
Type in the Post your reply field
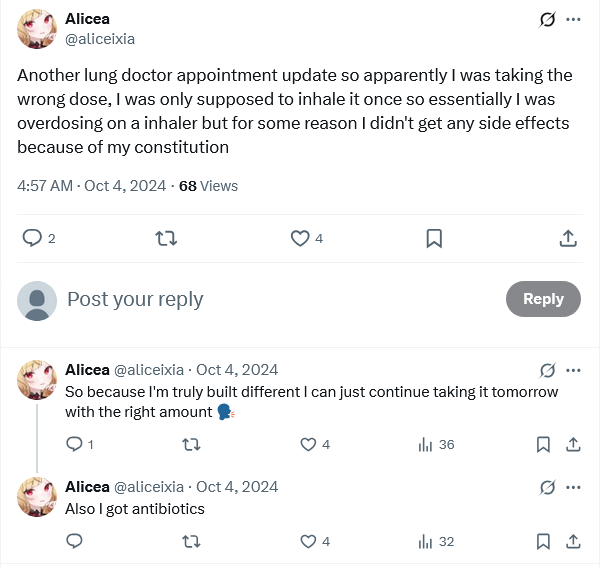pyautogui.click(x=280, y=299)
